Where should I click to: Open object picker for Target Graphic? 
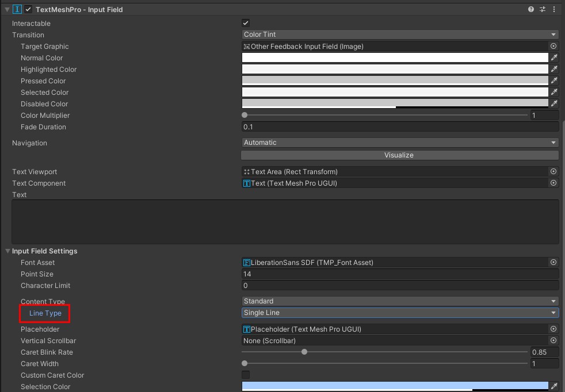click(553, 46)
